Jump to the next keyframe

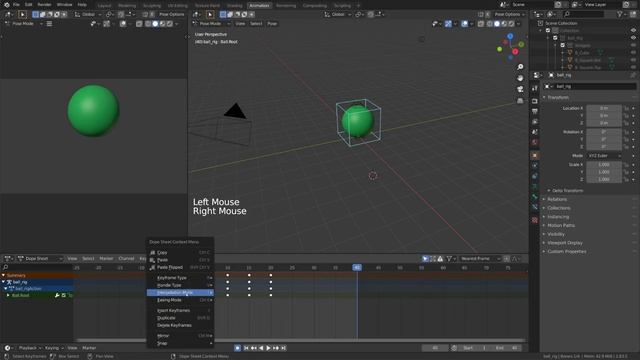pos(276,348)
